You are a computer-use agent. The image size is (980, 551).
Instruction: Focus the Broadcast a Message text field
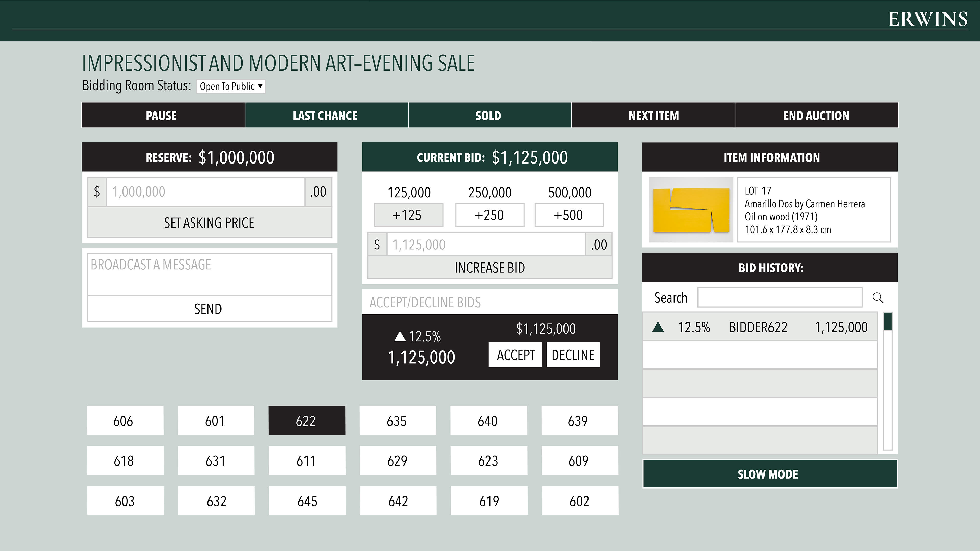pyautogui.click(x=209, y=274)
